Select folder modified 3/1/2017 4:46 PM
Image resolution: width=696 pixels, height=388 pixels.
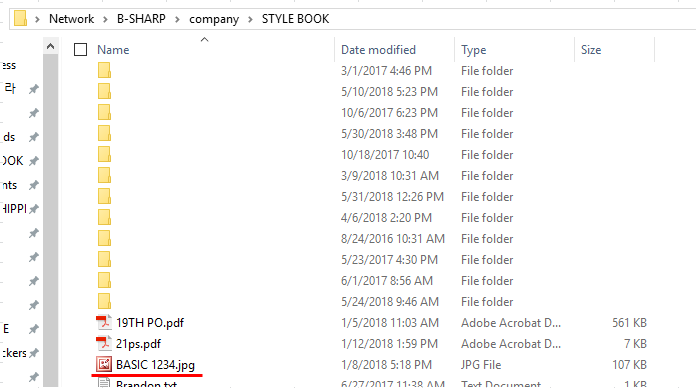tap(104, 71)
